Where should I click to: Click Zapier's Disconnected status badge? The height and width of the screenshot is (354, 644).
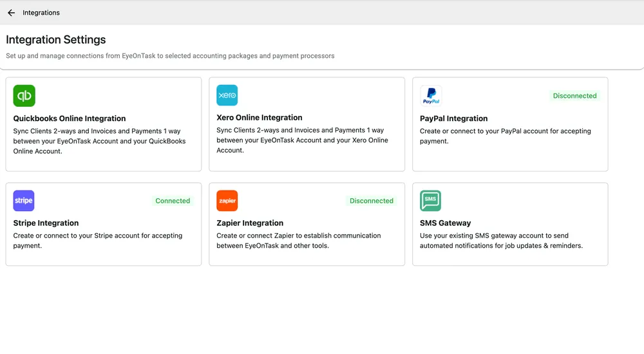(372, 201)
